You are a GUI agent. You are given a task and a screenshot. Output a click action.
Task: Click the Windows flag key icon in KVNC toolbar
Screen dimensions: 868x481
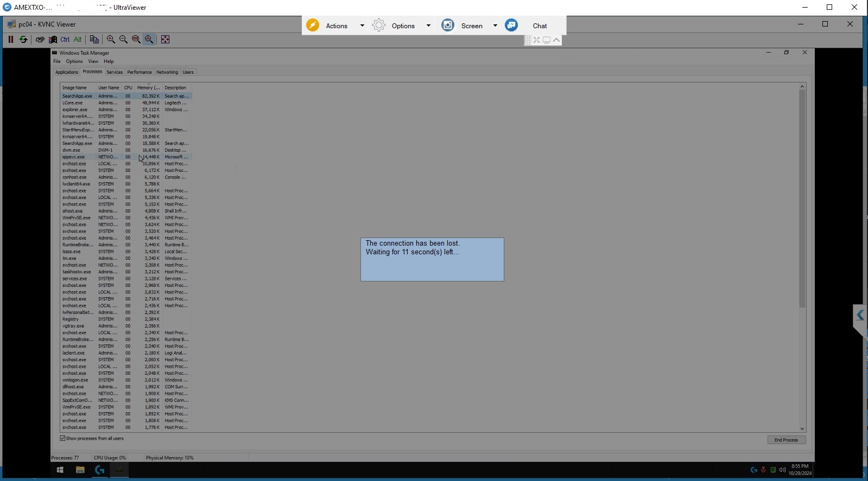[x=53, y=40]
